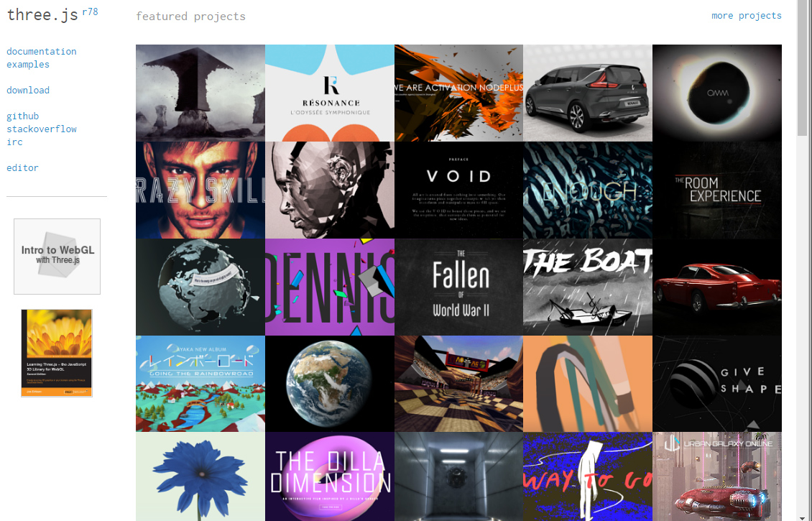
Task: Open the examples page
Action: coord(28,64)
